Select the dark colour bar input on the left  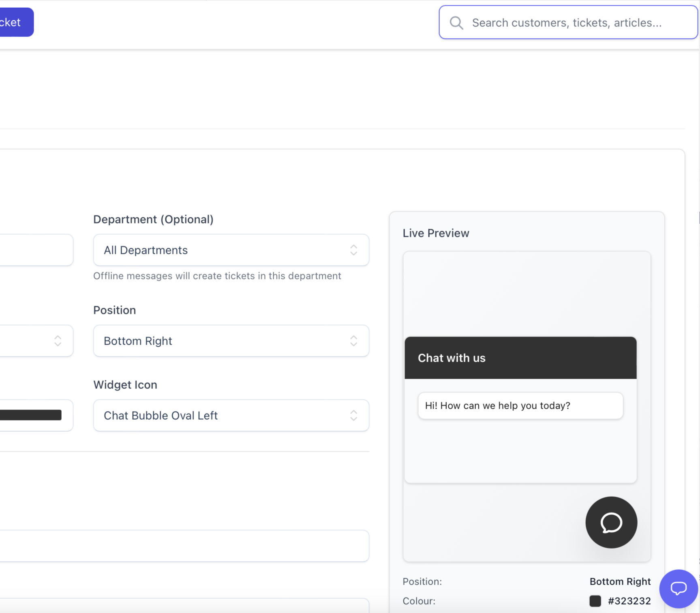click(x=30, y=415)
